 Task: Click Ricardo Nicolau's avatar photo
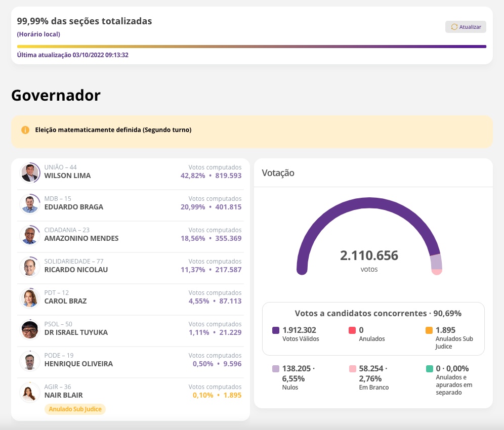coord(30,267)
